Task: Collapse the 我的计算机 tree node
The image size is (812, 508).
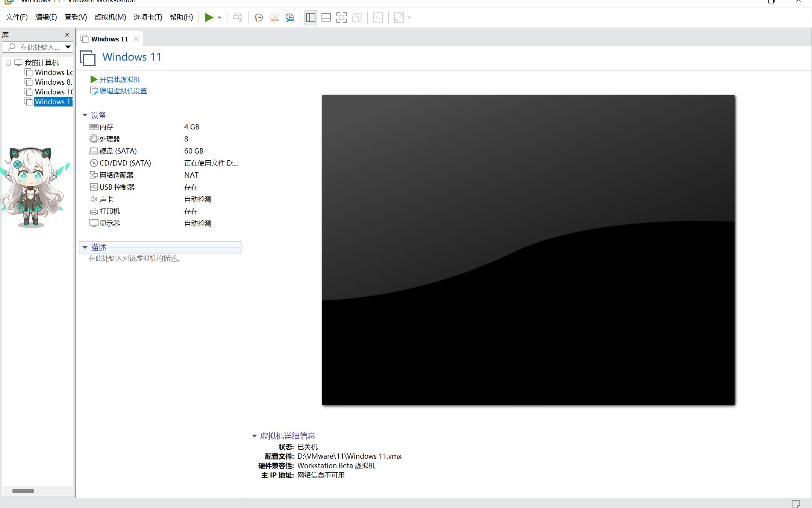Action: (8, 63)
